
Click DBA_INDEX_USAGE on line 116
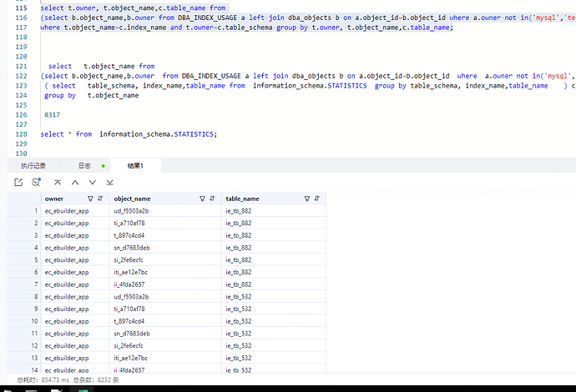208,18
